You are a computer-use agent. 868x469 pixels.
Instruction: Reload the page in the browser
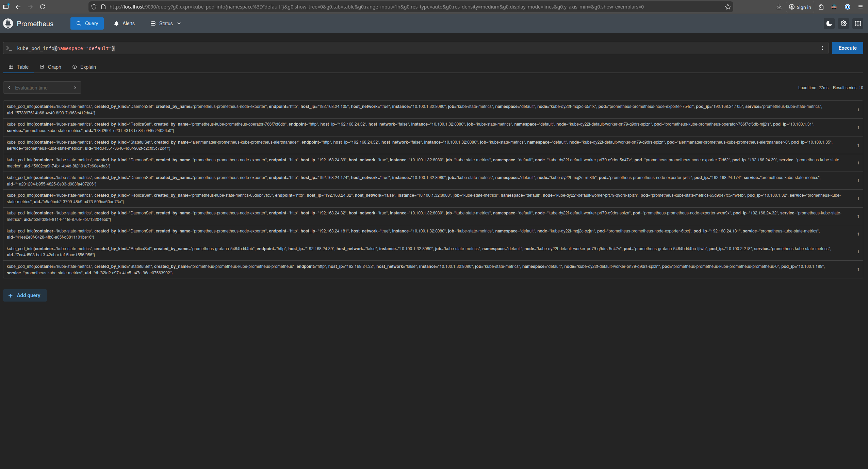43,7
